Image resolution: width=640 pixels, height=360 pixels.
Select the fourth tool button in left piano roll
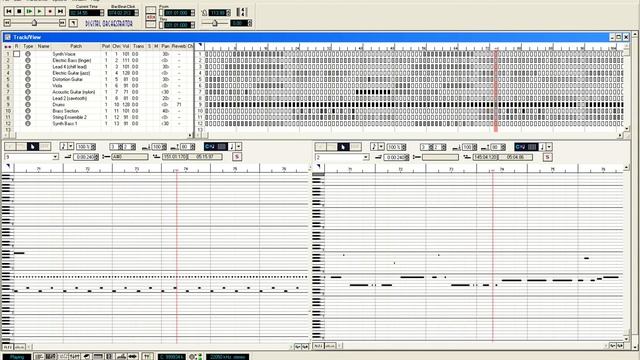coord(45,147)
